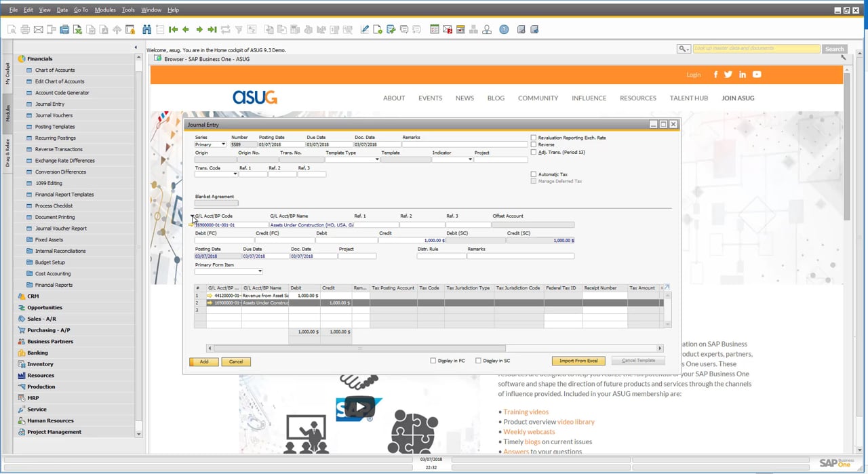The image size is (868, 474).
Task: Open the Trans. Code dropdown
Action: coord(235,174)
